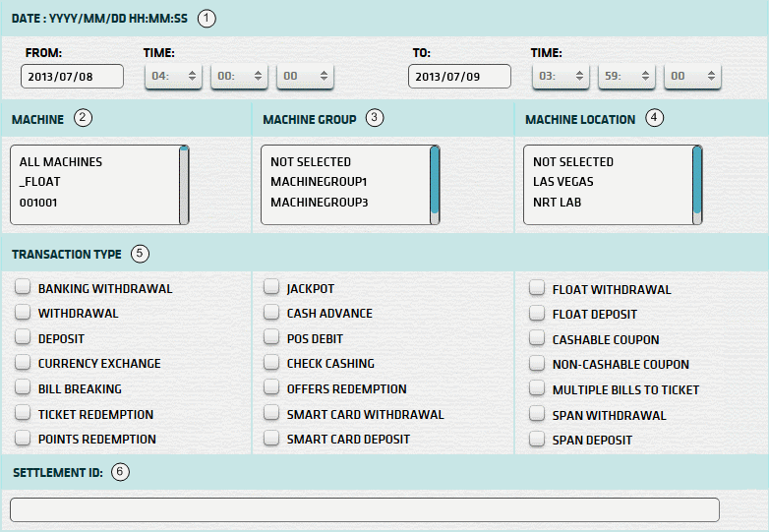
Task: Click the SETTLEMENT ID text field
Action: [364, 509]
